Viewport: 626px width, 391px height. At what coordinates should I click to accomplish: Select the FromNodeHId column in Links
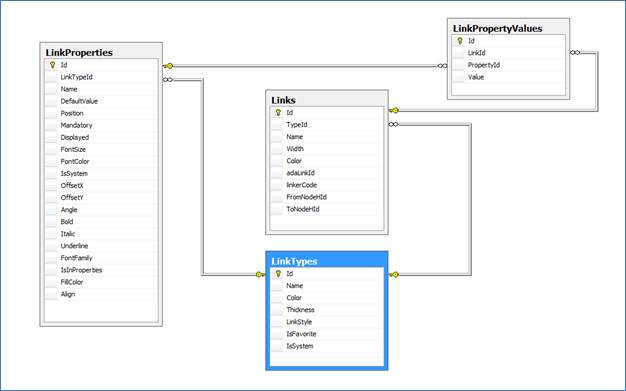pos(327,197)
